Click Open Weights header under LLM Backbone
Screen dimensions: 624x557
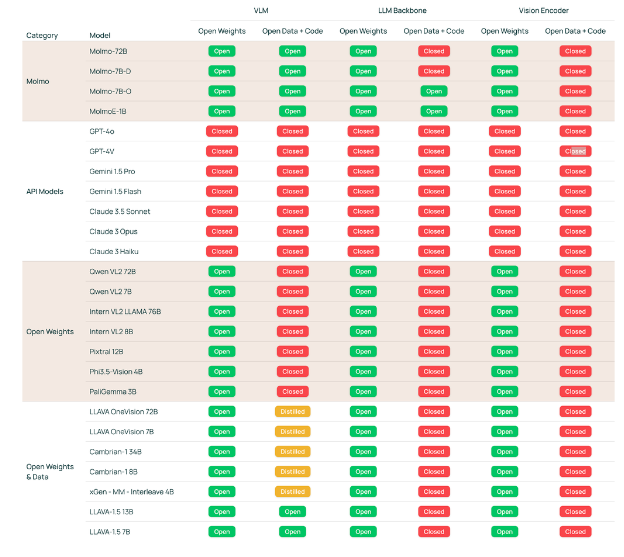(x=363, y=31)
